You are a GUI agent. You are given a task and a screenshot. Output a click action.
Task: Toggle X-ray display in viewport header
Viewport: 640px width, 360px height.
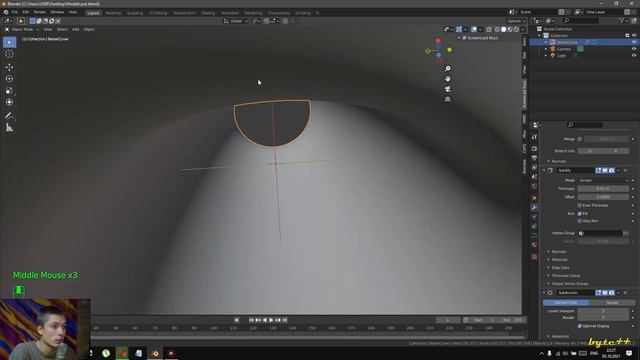pyautogui.click(x=489, y=29)
